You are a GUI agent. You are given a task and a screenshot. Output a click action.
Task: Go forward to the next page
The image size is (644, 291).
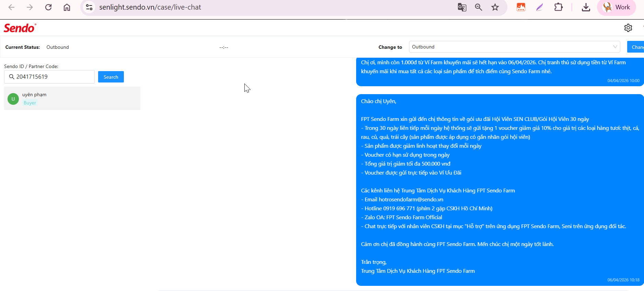(x=30, y=7)
